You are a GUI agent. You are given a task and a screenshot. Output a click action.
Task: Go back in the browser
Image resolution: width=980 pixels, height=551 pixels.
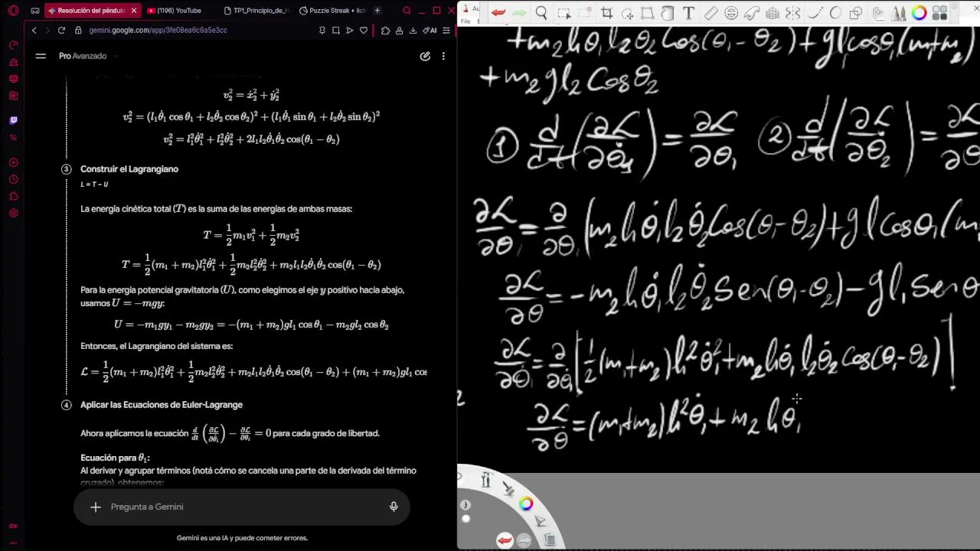[34, 30]
